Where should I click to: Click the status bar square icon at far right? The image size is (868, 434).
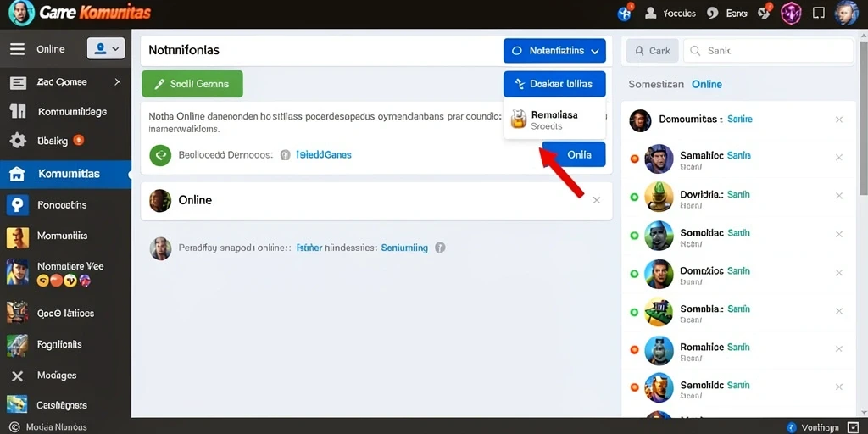pyautogui.click(x=853, y=427)
